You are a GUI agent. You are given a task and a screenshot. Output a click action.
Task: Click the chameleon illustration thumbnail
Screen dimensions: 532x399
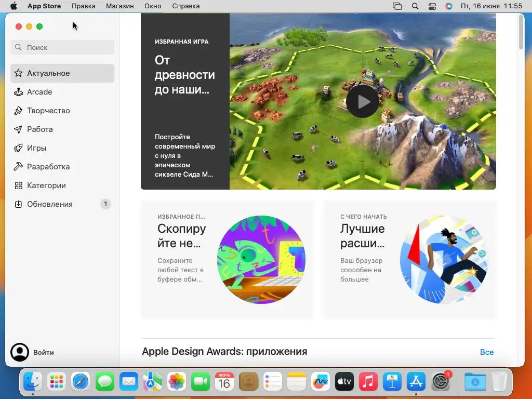point(261,260)
